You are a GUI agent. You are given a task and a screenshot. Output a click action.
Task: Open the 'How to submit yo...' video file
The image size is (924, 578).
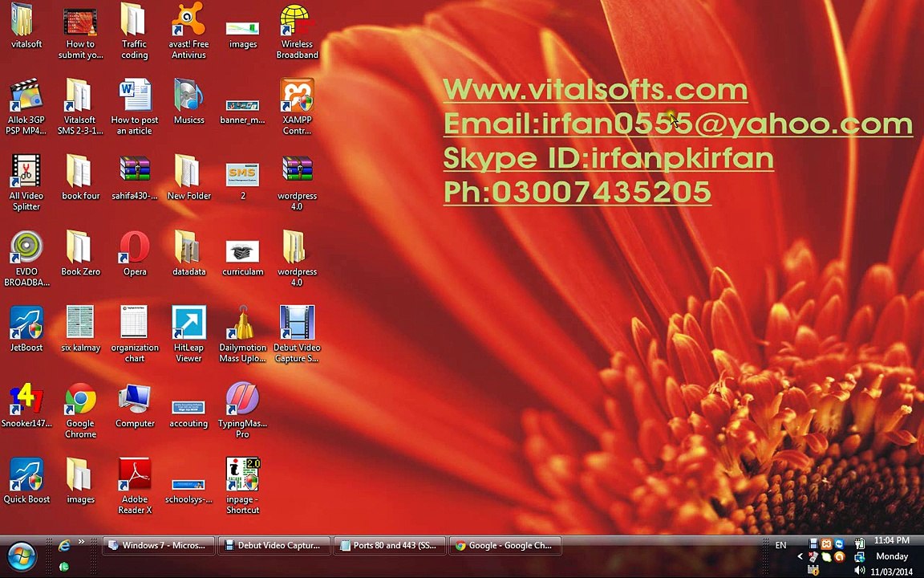tap(80, 31)
